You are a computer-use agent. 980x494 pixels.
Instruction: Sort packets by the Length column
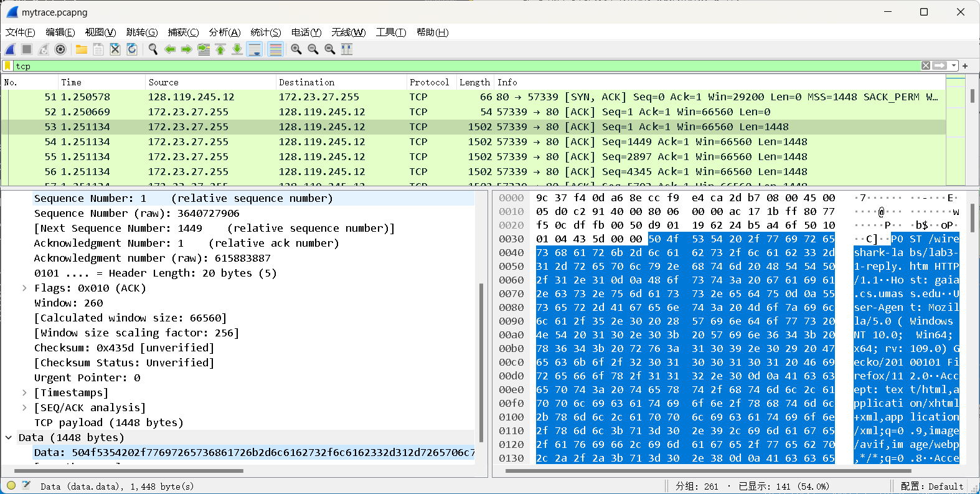click(x=475, y=82)
